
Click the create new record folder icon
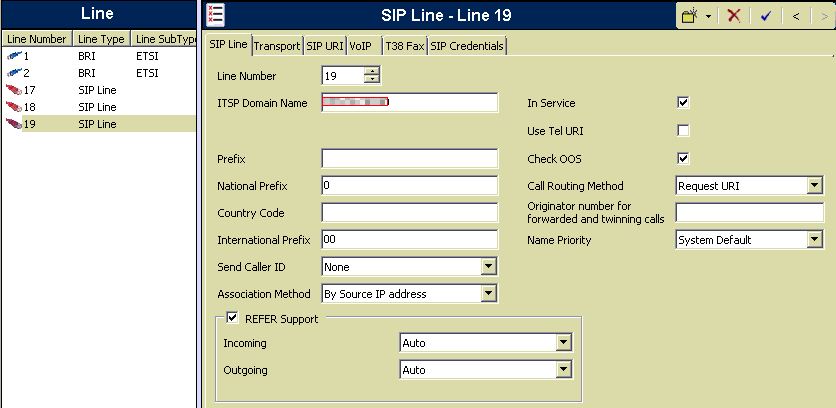pyautogui.click(x=690, y=15)
